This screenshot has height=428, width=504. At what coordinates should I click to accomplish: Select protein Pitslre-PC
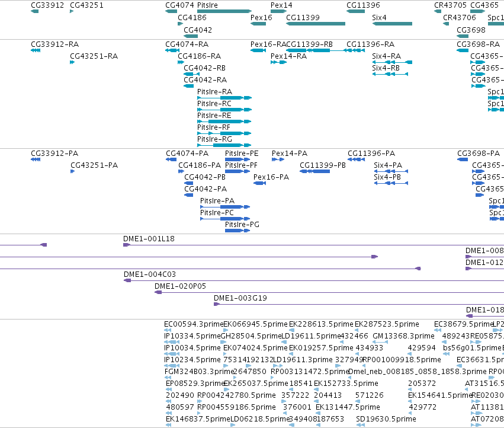225,219
